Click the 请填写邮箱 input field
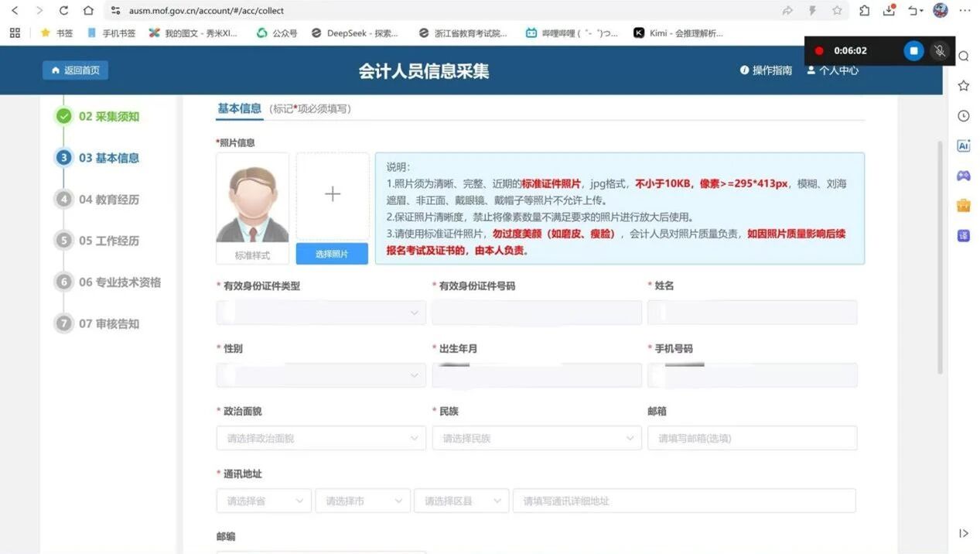 (x=752, y=438)
